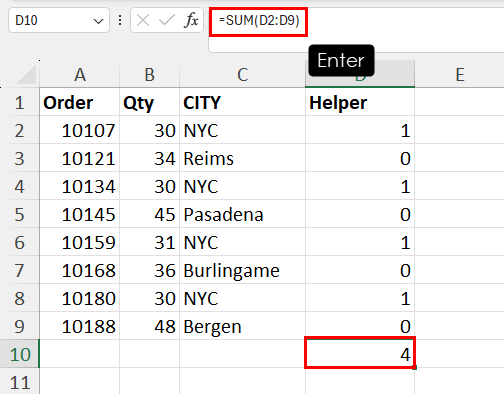Image resolution: width=504 pixels, height=394 pixels.
Task: Select row 10 header
Action: pos(19,354)
